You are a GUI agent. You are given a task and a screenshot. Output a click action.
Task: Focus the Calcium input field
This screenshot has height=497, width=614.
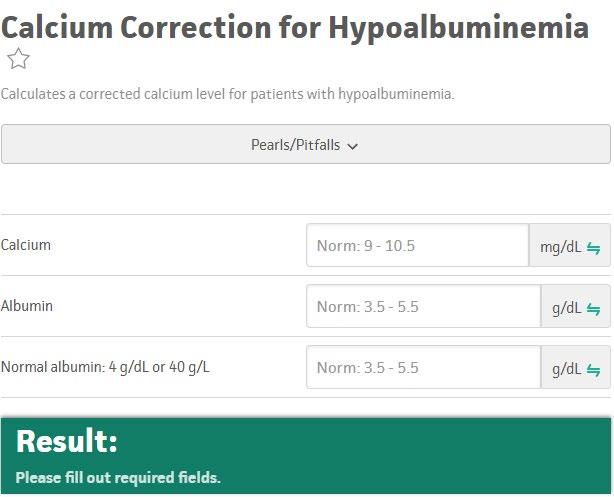pyautogui.click(x=417, y=245)
